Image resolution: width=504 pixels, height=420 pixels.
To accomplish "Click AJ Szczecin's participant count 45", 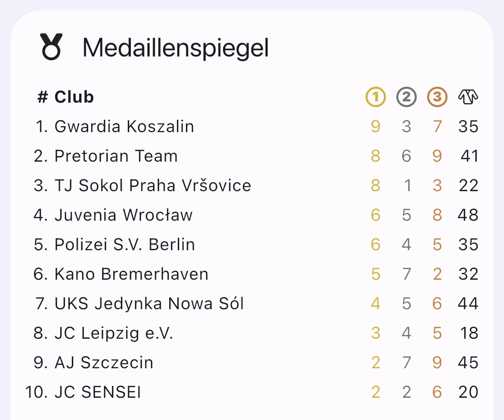I will 468,363.
